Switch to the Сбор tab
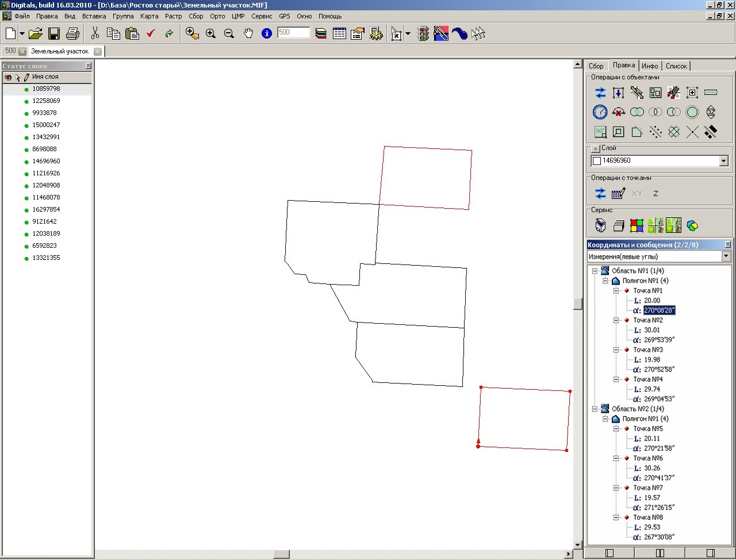 click(596, 66)
